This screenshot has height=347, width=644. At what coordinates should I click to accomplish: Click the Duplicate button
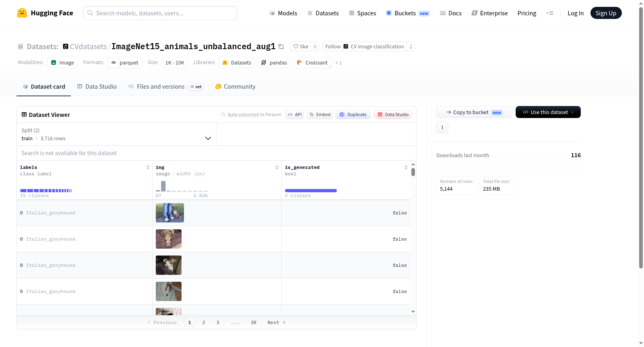(x=353, y=114)
